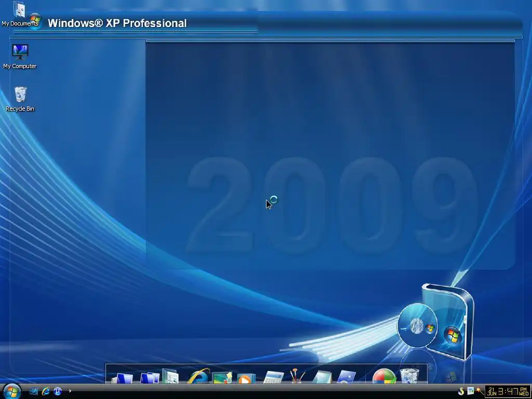The image size is (532, 399).
Task: Select the Recycle Bin desktop icon
Action: pos(20,99)
